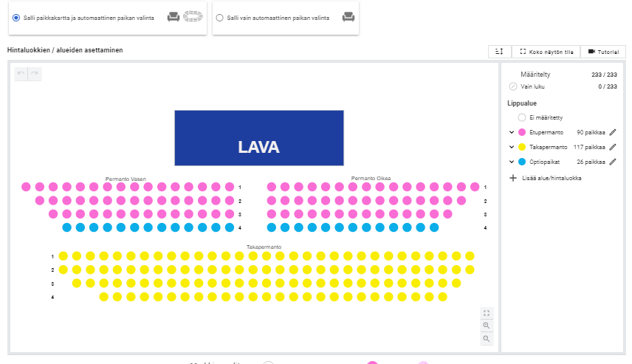
Task: Select only automatic seat selection option
Action: (x=220, y=18)
